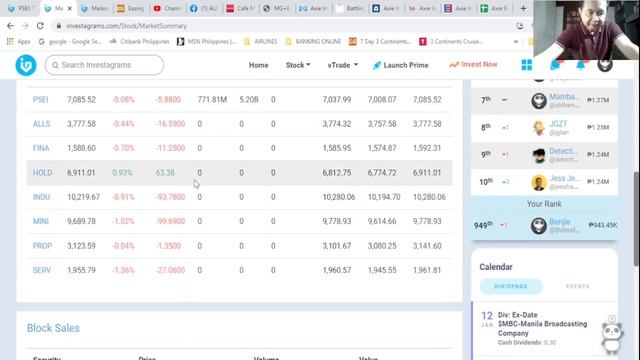The width and height of the screenshot is (640, 360).
Task: Click the Investagrams logo icon
Action: click(x=26, y=65)
